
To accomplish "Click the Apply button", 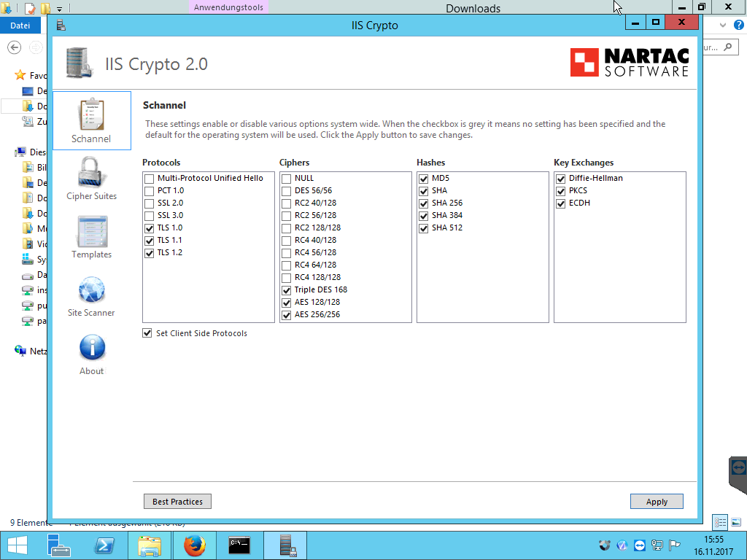I will (x=657, y=502).
